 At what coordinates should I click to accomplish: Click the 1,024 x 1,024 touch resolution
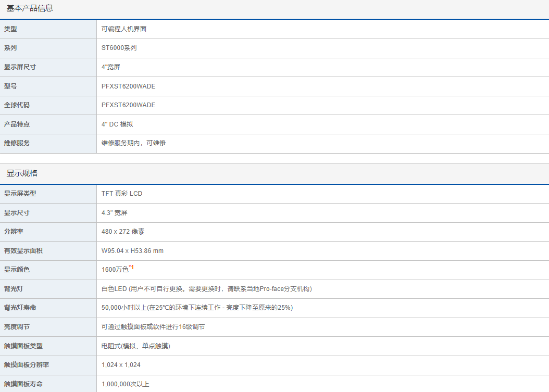[121, 365]
